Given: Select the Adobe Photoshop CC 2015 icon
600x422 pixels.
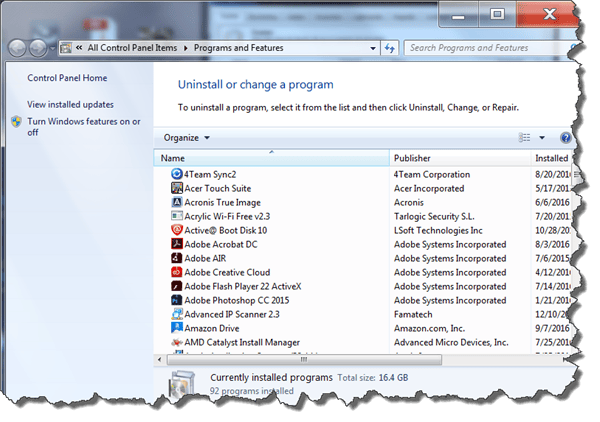Looking at the screenshot, I should tap(176, 300).
